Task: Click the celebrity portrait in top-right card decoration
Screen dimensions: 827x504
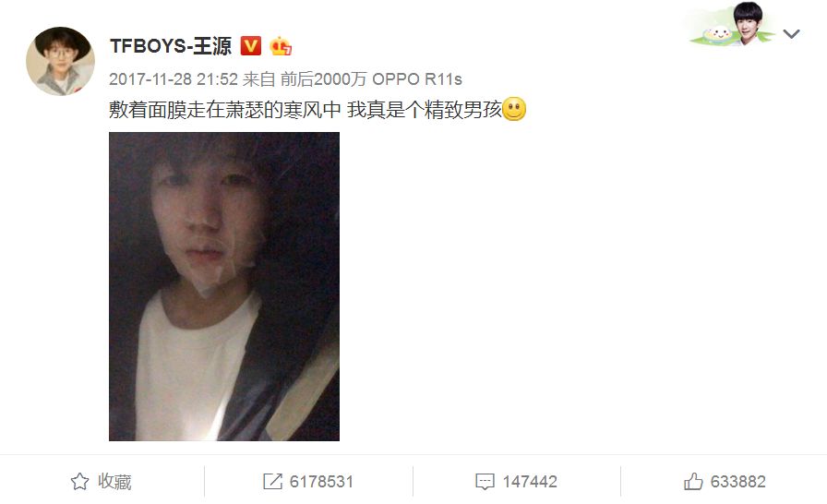Action: [x=748, y=24]
